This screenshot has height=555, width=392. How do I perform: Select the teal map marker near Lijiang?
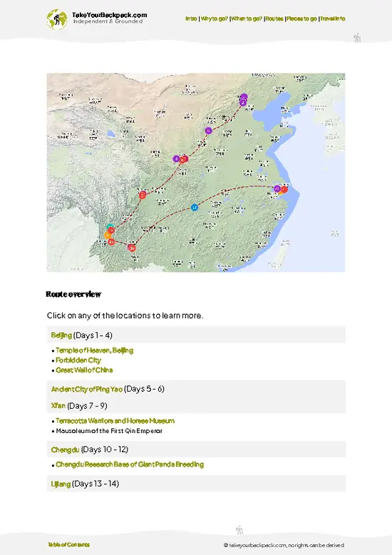110,227
